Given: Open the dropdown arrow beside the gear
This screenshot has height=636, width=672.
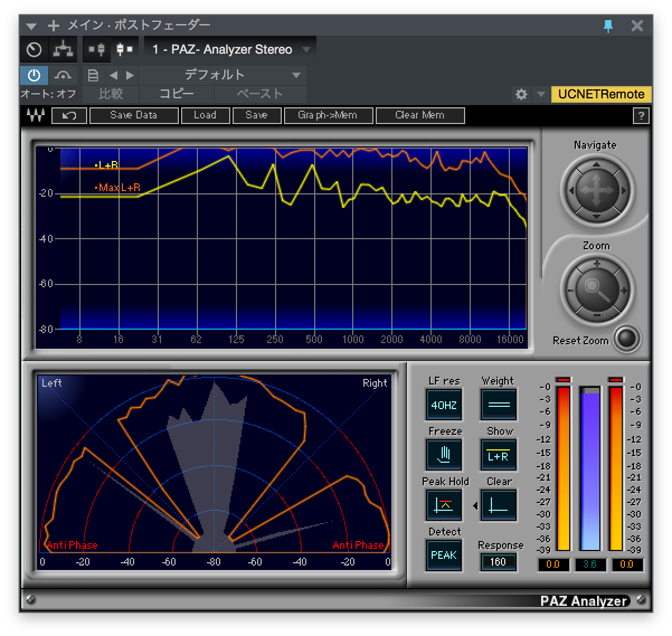Looking at the screenshot, I should click(x=540, y=94).
